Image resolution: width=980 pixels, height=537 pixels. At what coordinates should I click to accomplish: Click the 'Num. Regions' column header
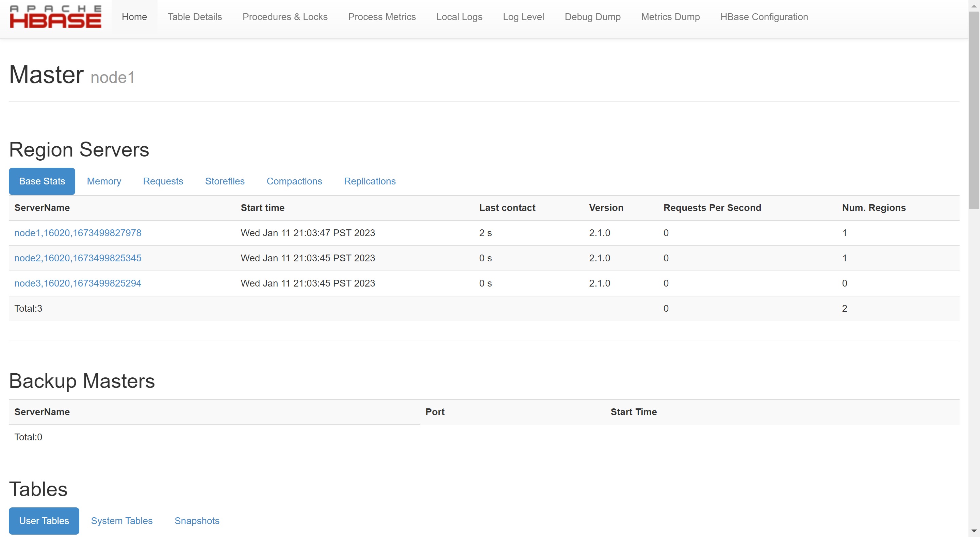click(x=874, y=208)
